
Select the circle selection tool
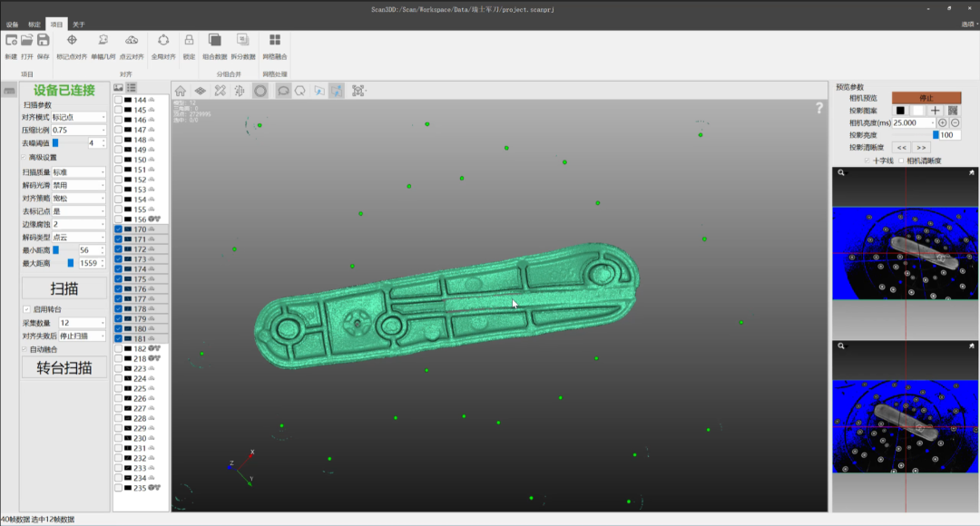[260, 92]
